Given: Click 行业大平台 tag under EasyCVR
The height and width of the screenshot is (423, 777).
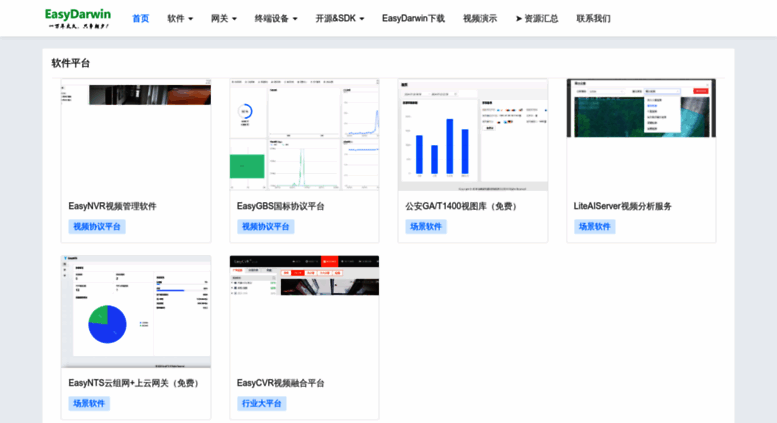Looking at the screenshot, I should pyautogui.click(x=262, y=403).
